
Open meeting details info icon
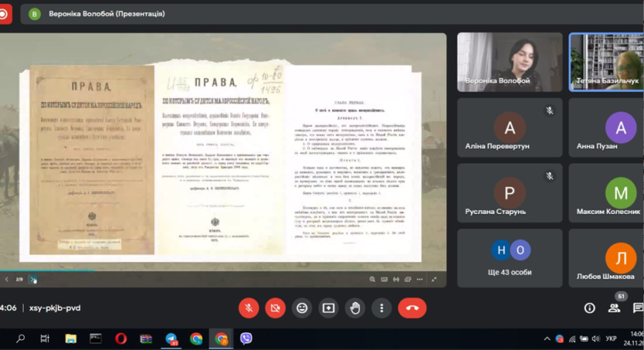(x=590, y=308)
